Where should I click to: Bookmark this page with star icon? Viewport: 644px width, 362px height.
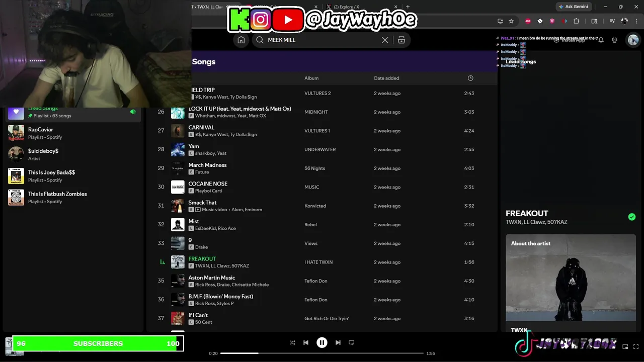511,21
